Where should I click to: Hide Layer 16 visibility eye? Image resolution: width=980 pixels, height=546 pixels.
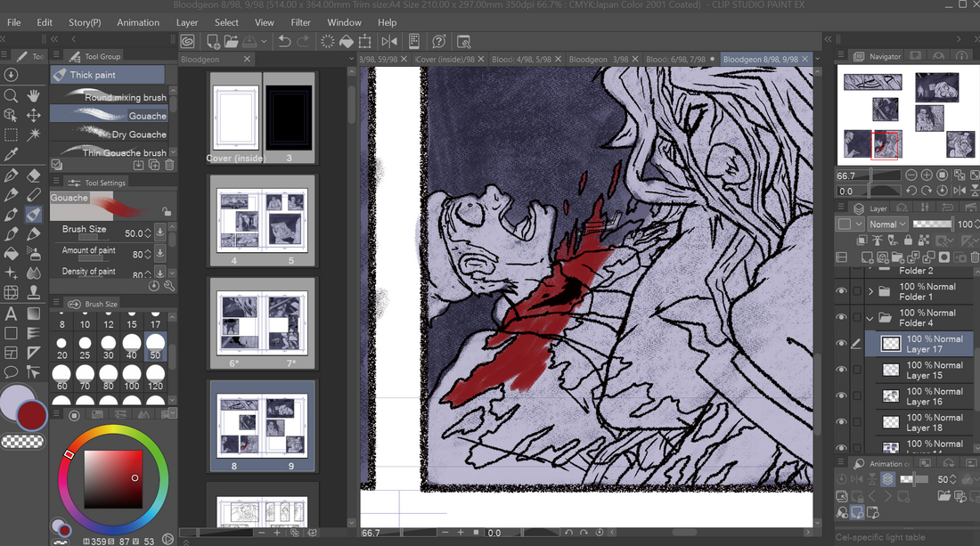point(841,396)
